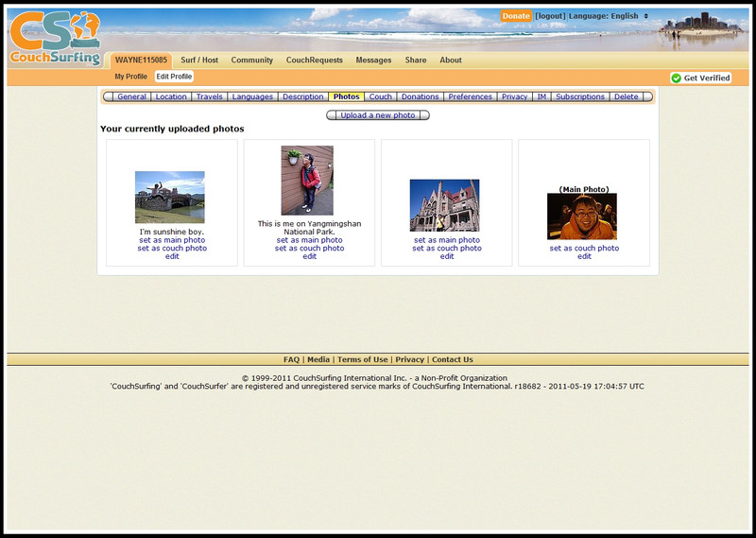This screenshot has width=756, height=538.
Task: Open the bridge jumping photo thumbnail
Action: point(170,197)
